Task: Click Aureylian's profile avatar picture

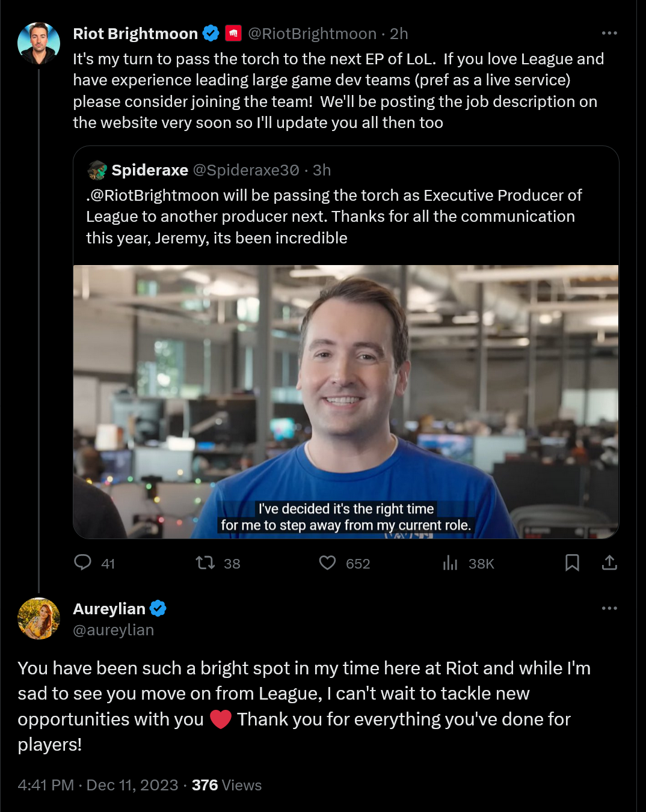Action: [38, 618]
